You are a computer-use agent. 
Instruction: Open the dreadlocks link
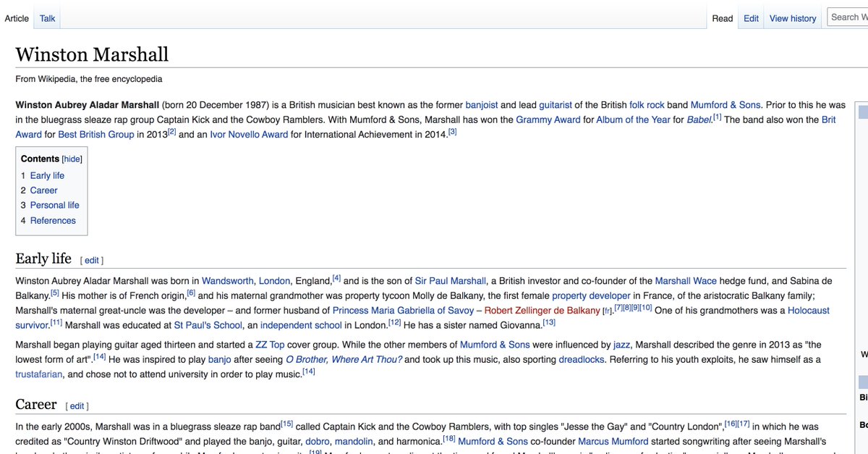pos(582,359)
